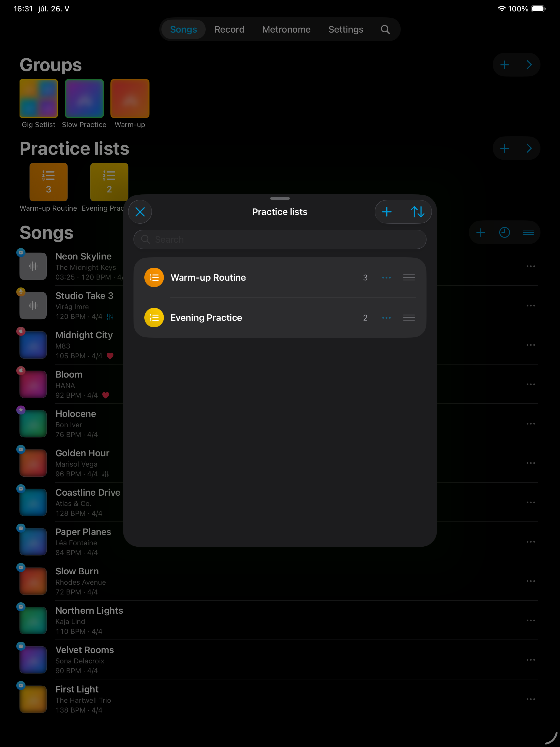Viewport: 560px width, 747px height.
Task: Pull the sheet grabber handle
Action: 280,198
